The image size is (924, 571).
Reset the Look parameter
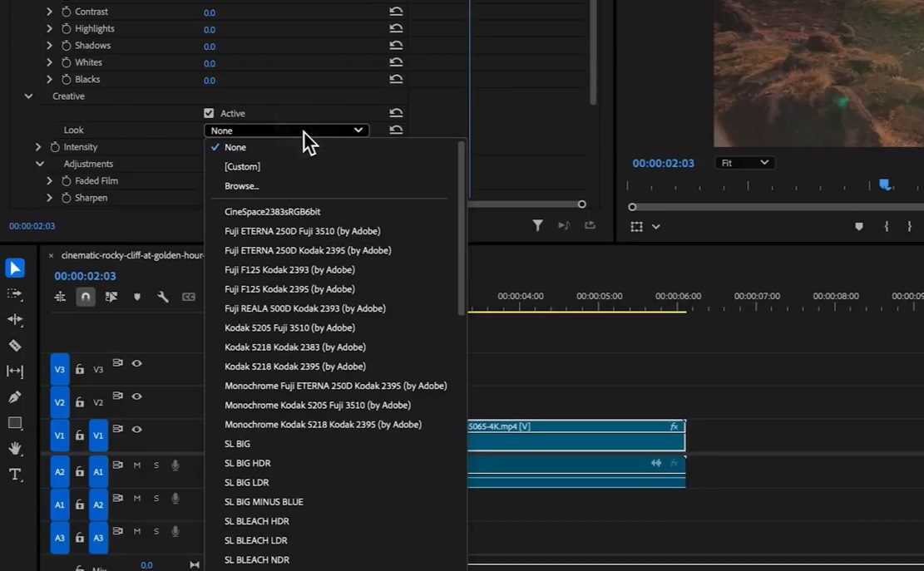(x=396, y=130)
